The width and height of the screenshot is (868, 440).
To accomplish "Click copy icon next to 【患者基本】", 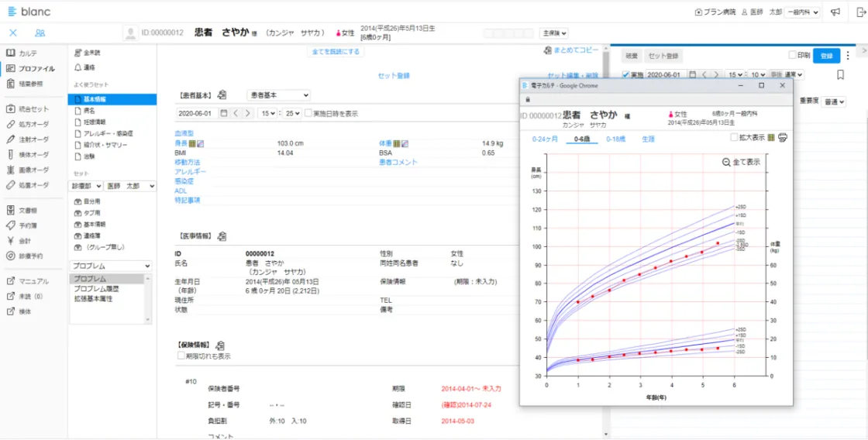I will [x=220, y=95].
